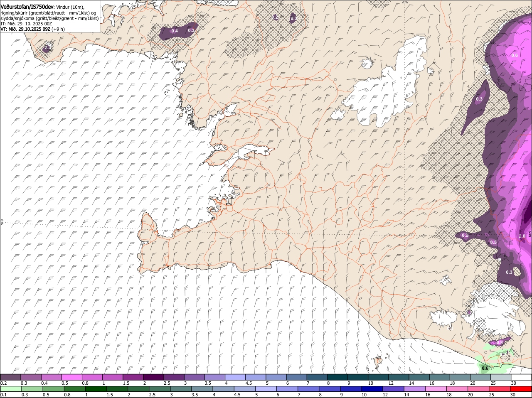Pick the dark purple snow swatch between 2 and 2.5
Viewport: 532px width, 398px height.
[154, 377]
